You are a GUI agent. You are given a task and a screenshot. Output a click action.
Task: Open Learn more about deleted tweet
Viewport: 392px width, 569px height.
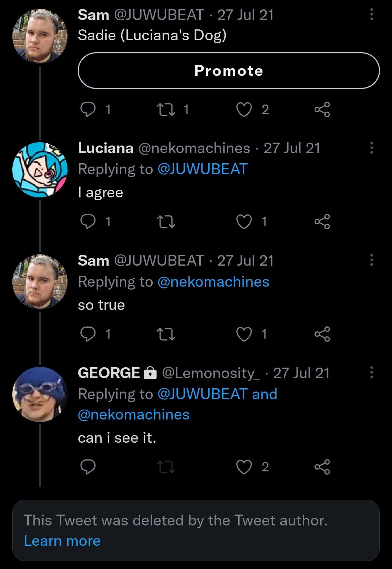(x=62, y=541)
